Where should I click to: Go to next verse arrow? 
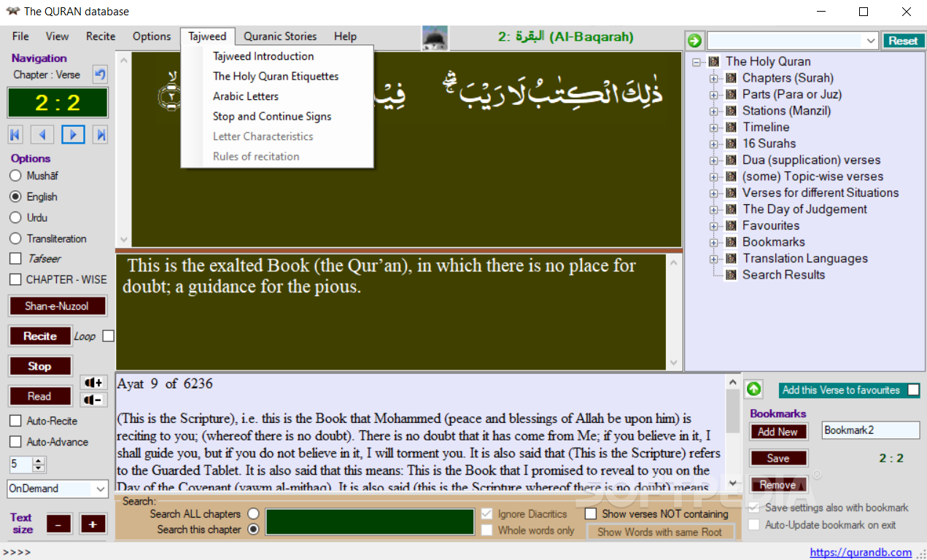pyautogui.click(x=73, y=134)
